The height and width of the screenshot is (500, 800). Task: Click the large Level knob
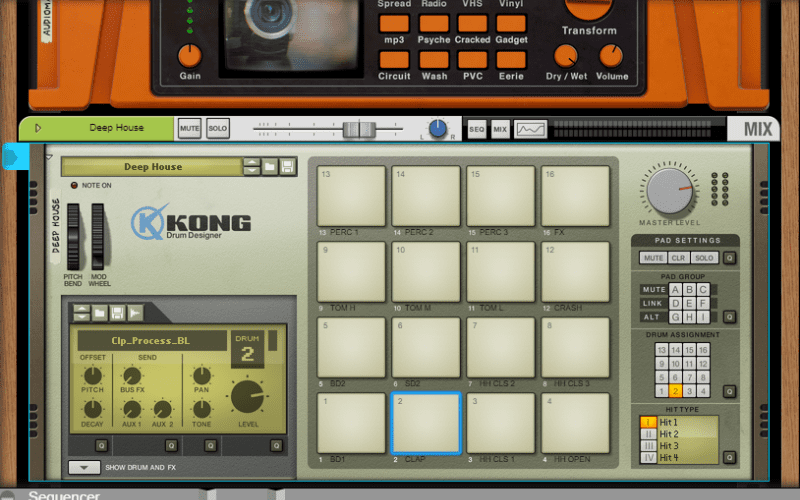[x=248, y=396]
